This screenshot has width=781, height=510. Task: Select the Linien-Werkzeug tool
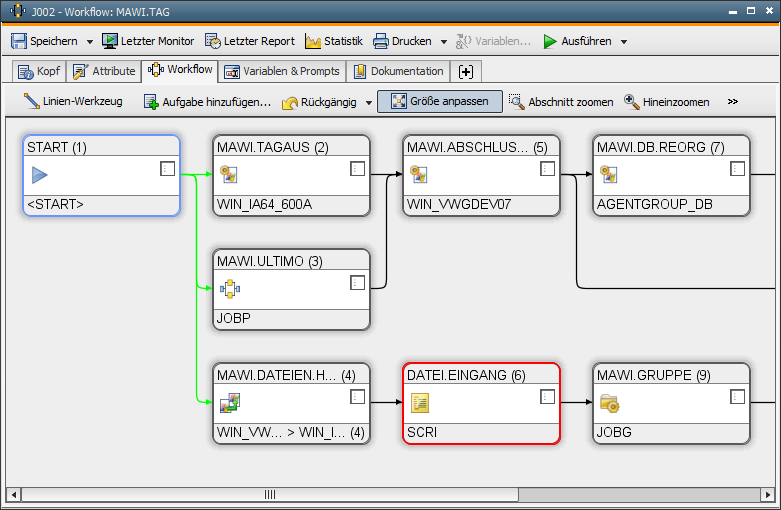click(x=73, y=102)
